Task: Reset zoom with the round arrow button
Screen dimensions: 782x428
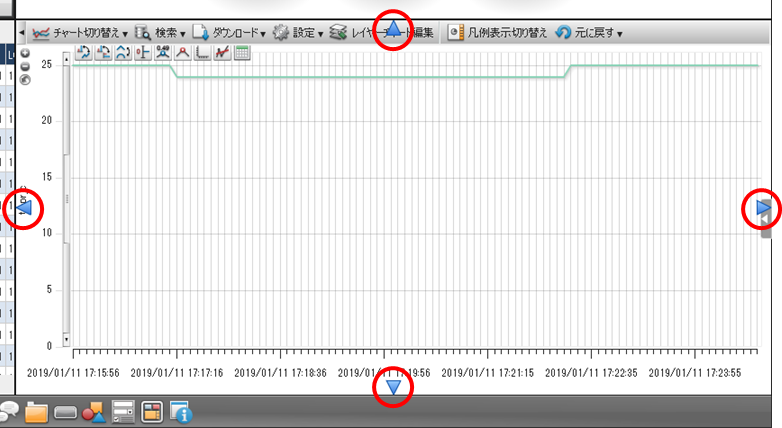Action: click(25, 80)
